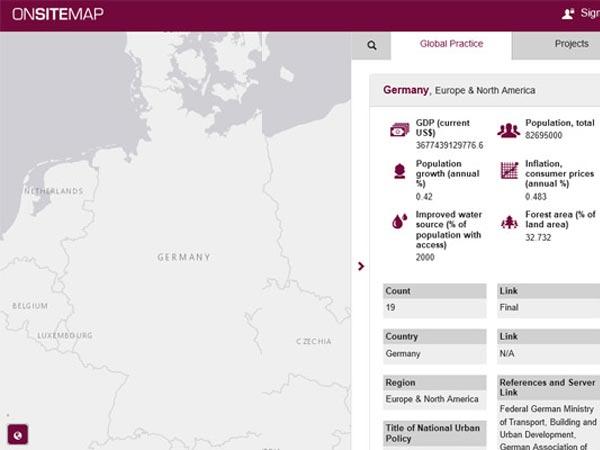The width and height of the screenshot is (600, 450).
Task: Click the Federal German Ministry reference text
Action: (549, 428)
